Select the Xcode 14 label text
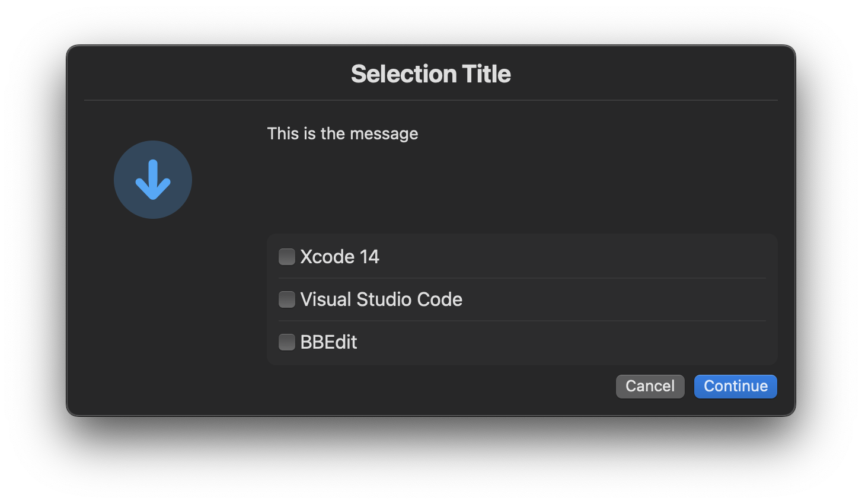862x504 pixels. (x=340, y=256)
